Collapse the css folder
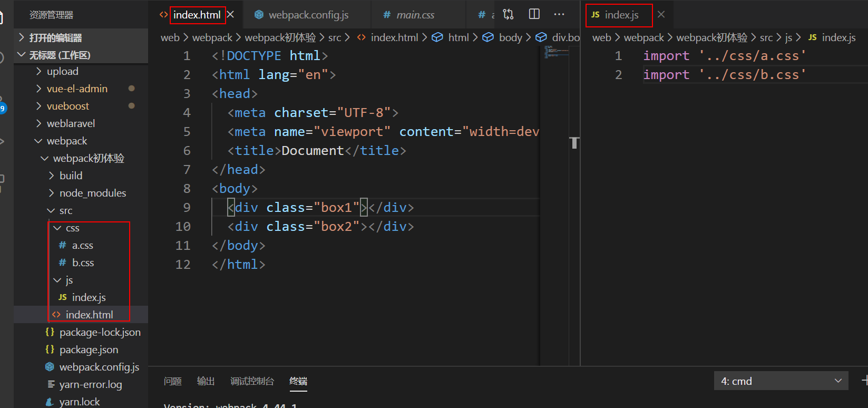Screen dimensions: 868x408 pyautogui.click(x=72, y=228)
